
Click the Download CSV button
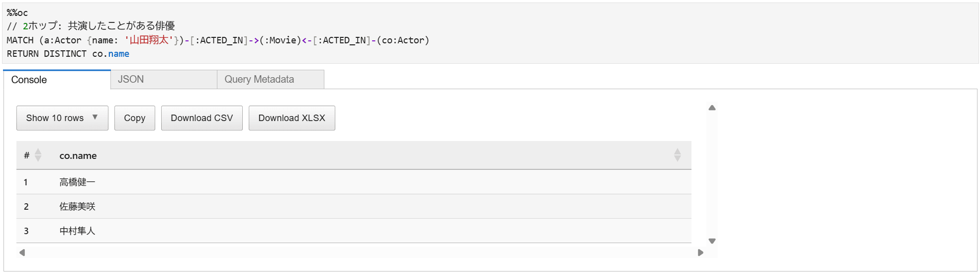(202, 118)
